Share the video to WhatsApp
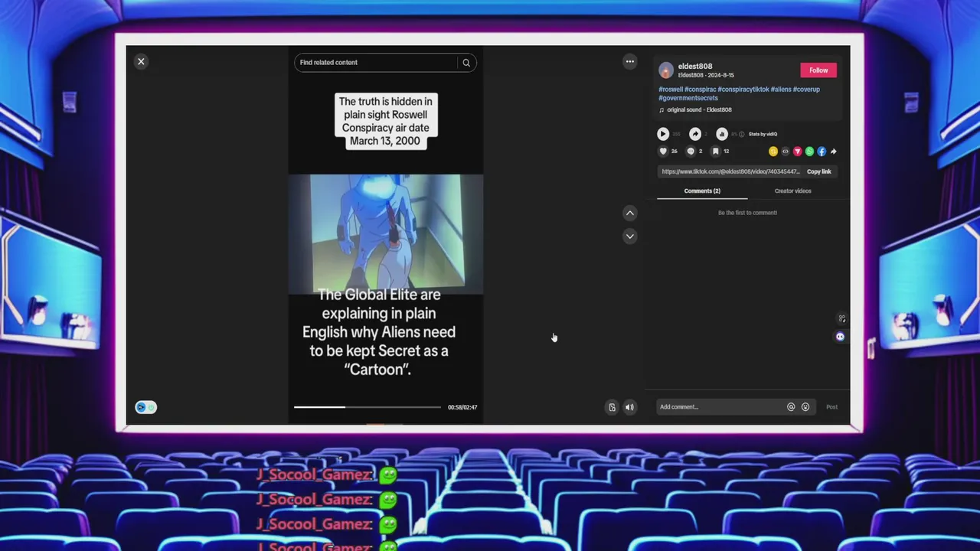This screenshot has width=980, height=551. pyautogui.click(x=810, y=152)
